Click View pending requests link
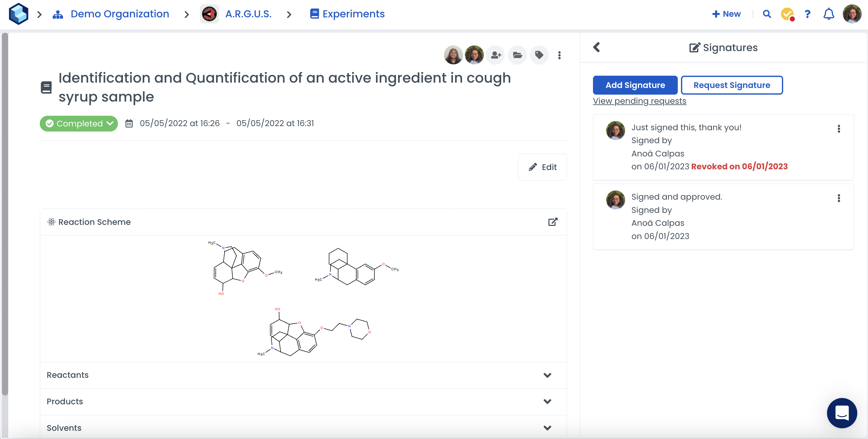The height and width of the screenshot is (439, 868). 639,101
